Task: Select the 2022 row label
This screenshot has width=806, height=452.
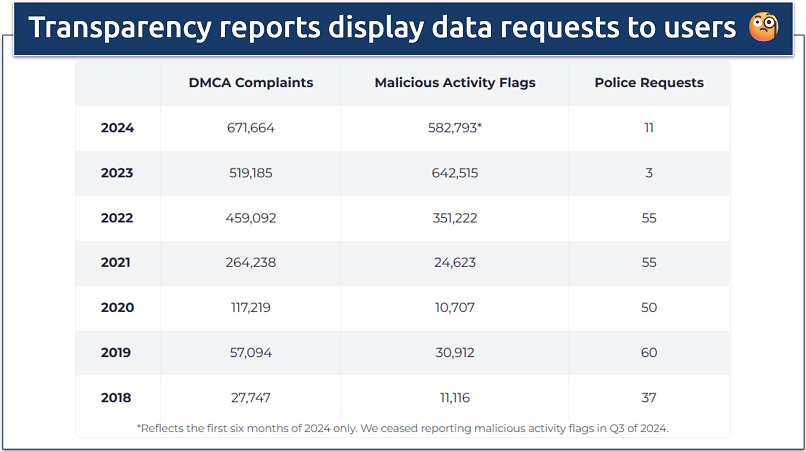Action: (x=117, y=218)
